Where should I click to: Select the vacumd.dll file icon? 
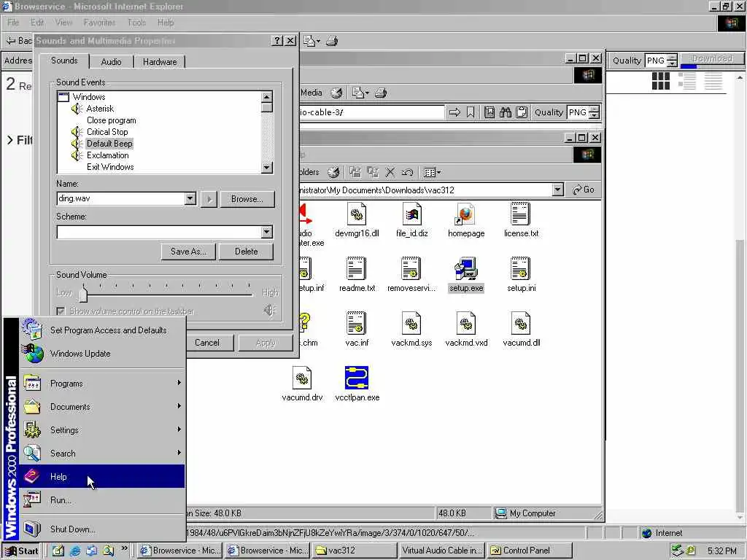(521, 323)
